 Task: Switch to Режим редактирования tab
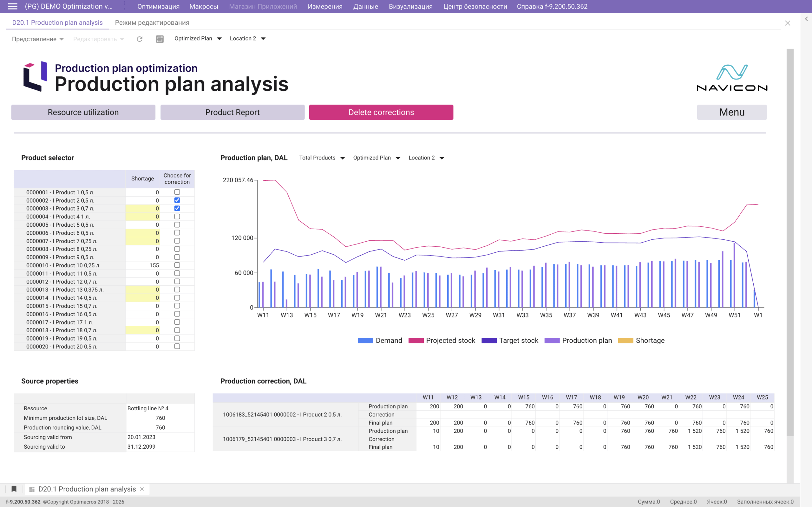tap(152, 23)
